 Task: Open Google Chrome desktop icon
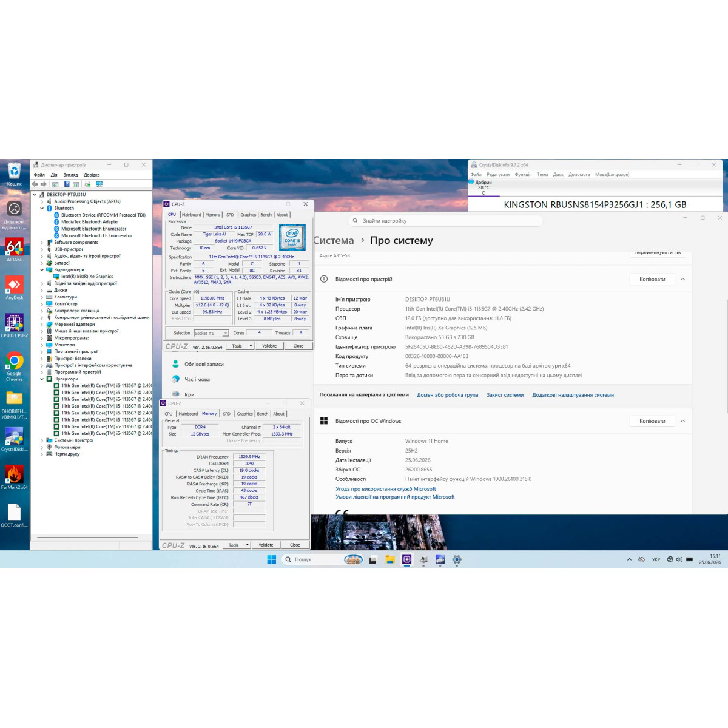tap(14, 366)
